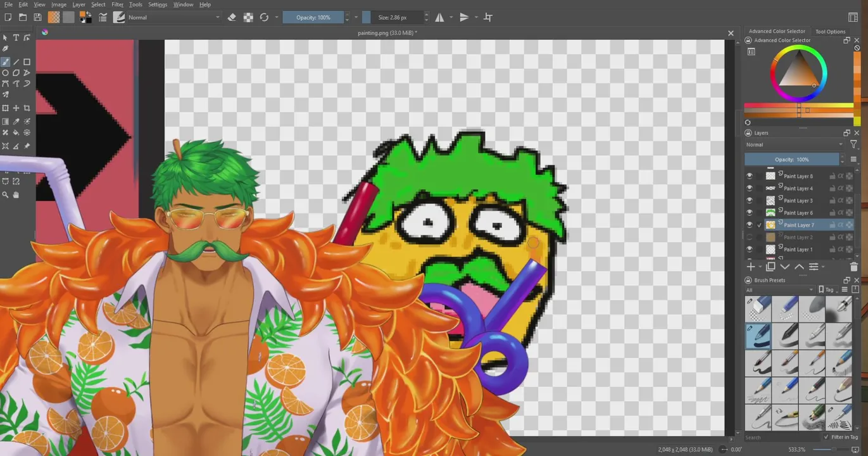Activate horizontal mirror tool
The image size is (868, 456).
click(439, 18)
